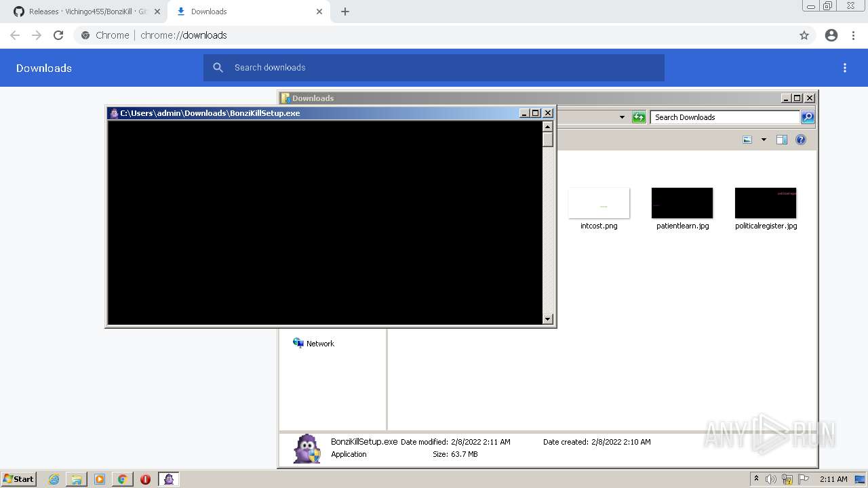The height and width of the screenshot is (488, 868).
Task: Refresh the Explorer Downloads folder
Action: (x=639, y=117)
